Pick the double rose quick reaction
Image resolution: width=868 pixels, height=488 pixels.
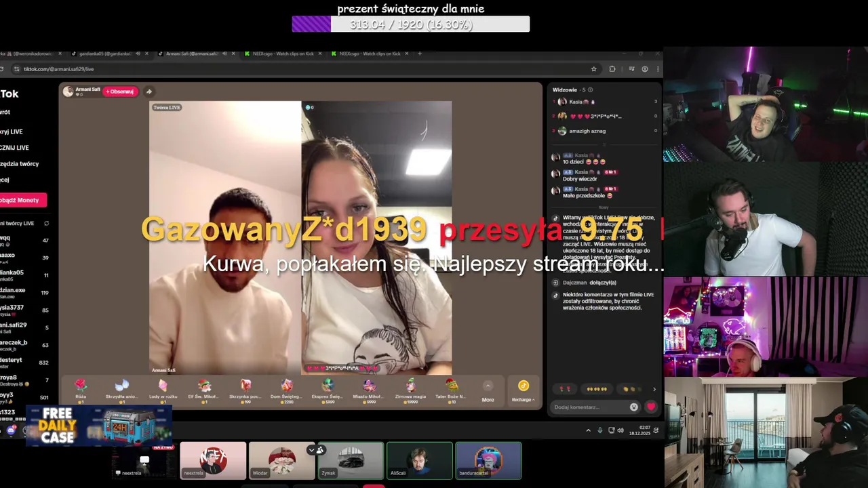pyautogui.click(x=564, y=389)
